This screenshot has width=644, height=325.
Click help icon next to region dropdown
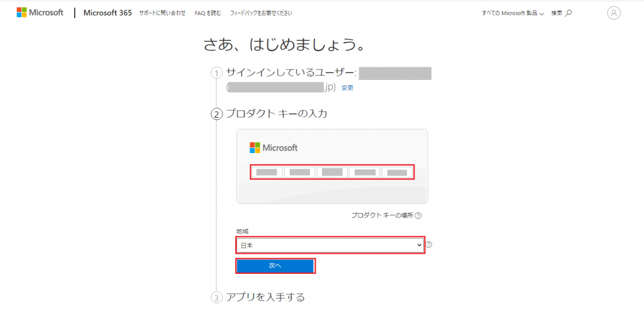tap(429, 244)
